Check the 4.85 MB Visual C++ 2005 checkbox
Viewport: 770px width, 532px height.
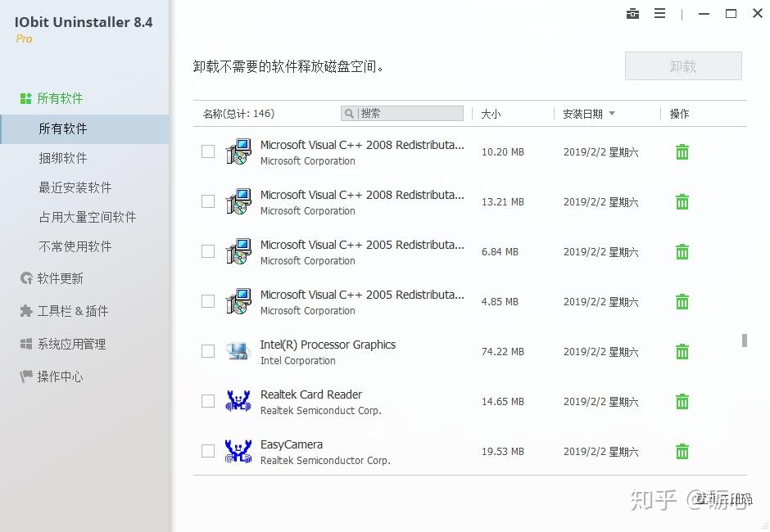point(208,301)
